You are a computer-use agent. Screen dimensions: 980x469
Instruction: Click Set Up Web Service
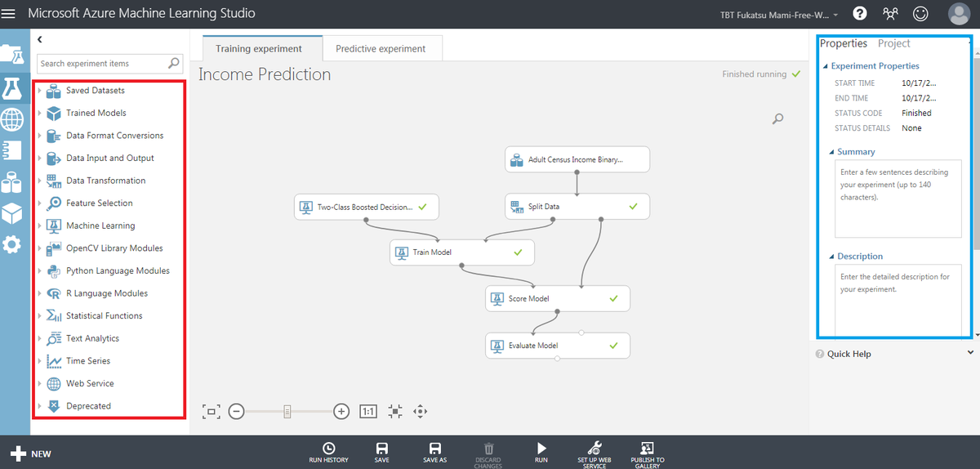[x=595, y=454]
